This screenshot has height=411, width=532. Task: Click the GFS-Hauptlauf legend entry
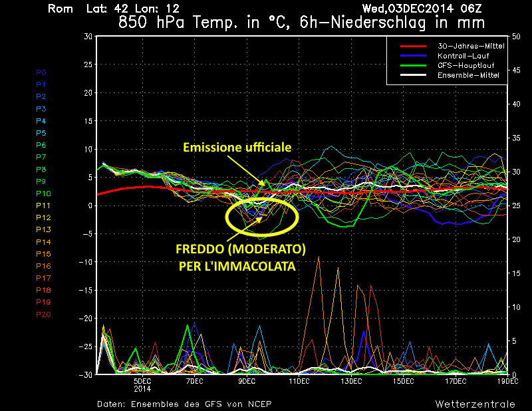pyautogui.click(x=466, y=65)
